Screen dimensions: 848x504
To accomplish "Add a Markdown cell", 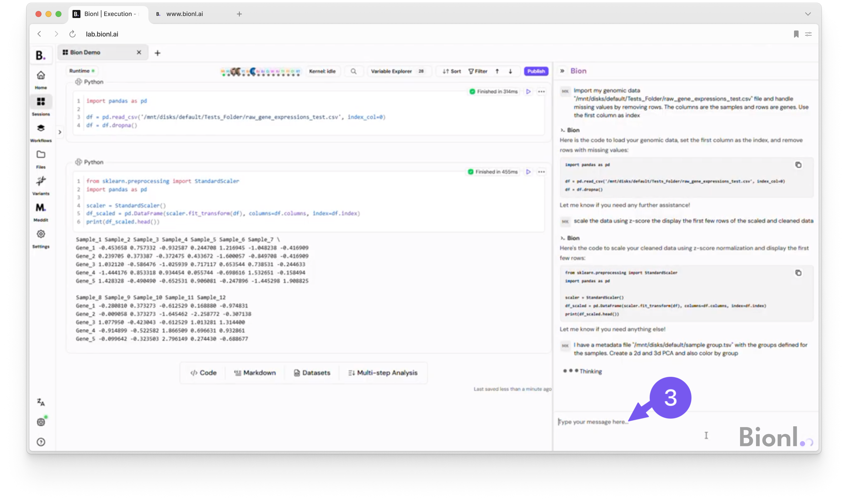I will tap(255, 373).
